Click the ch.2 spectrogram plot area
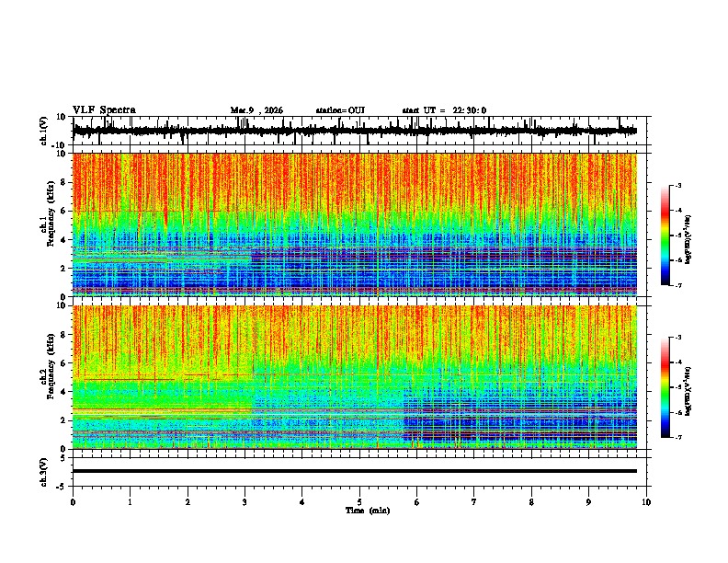The image size is (728, 563). tap(355, 377)
